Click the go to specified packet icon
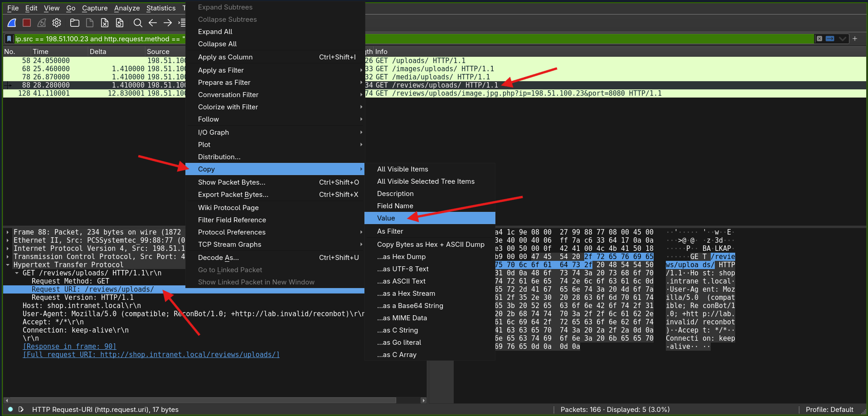868x416 pixels. [182, 23]
